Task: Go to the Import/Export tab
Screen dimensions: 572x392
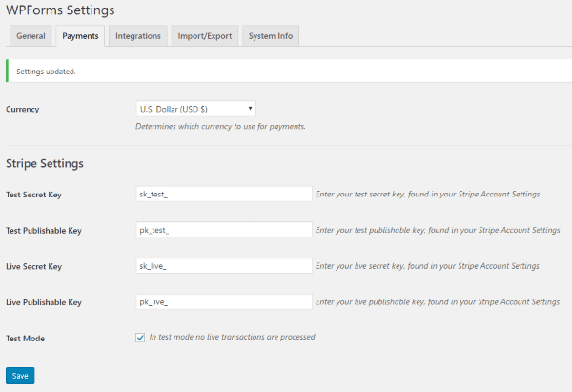Action: pyautogui.click(x=204, y=36)
